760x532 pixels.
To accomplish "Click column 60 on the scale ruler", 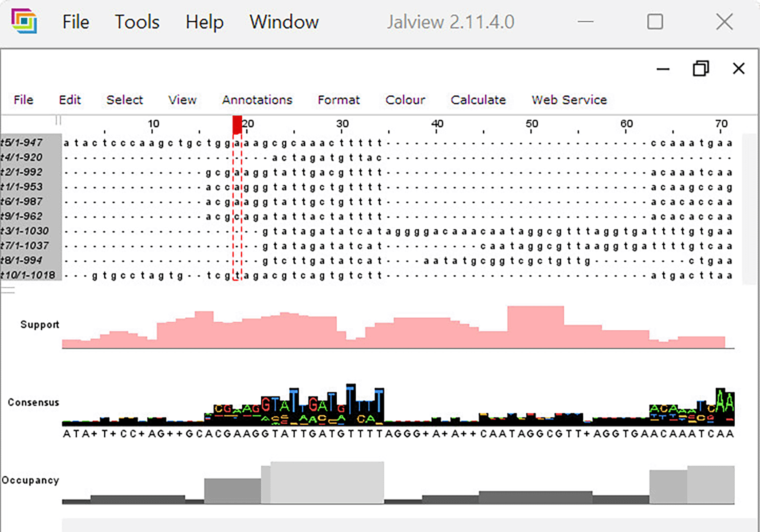I will pyautogui.click(x=626, y=124).
